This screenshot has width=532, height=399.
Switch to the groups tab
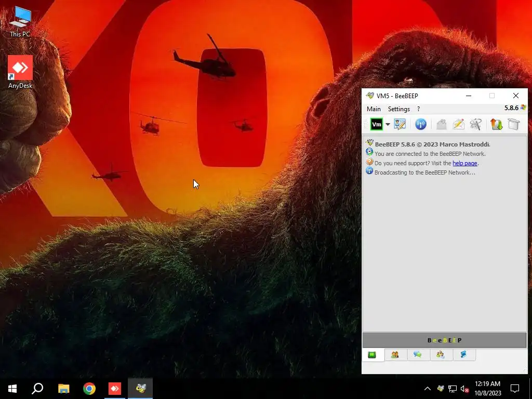click(x=441, y=355)
